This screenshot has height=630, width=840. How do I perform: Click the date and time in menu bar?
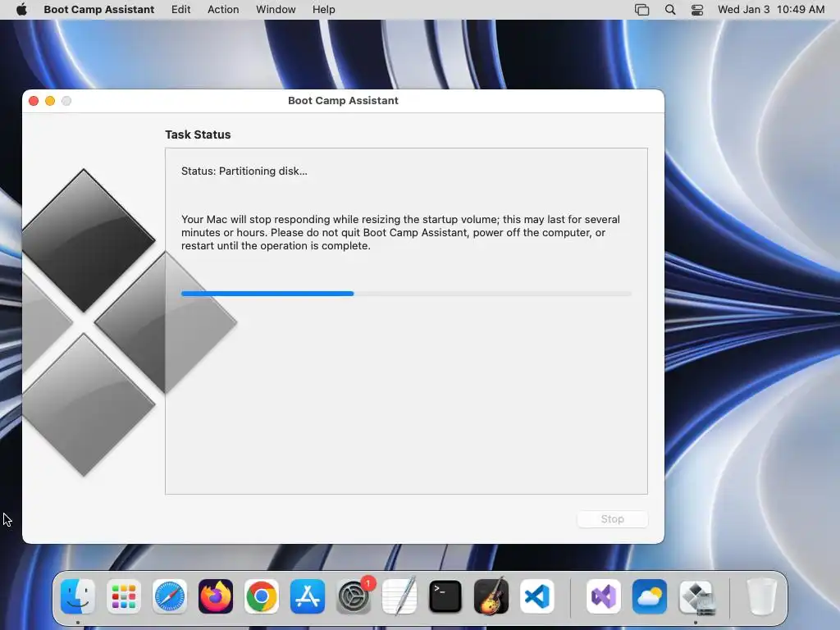(771, 10)
